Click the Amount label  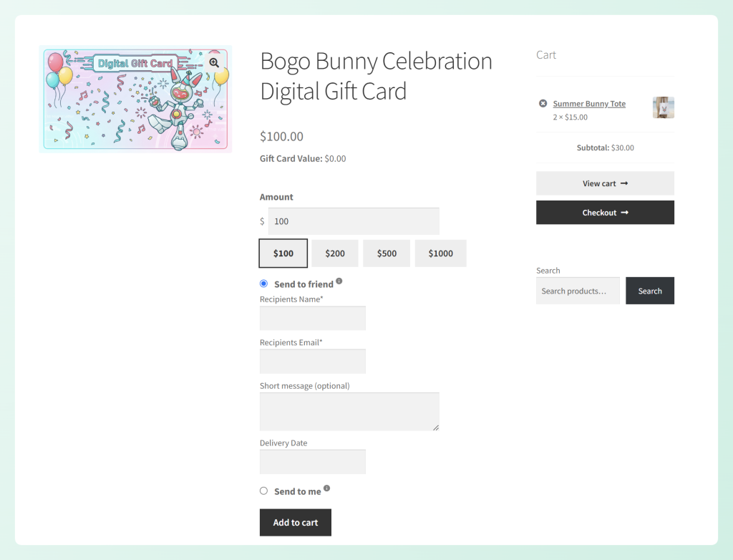276,197
